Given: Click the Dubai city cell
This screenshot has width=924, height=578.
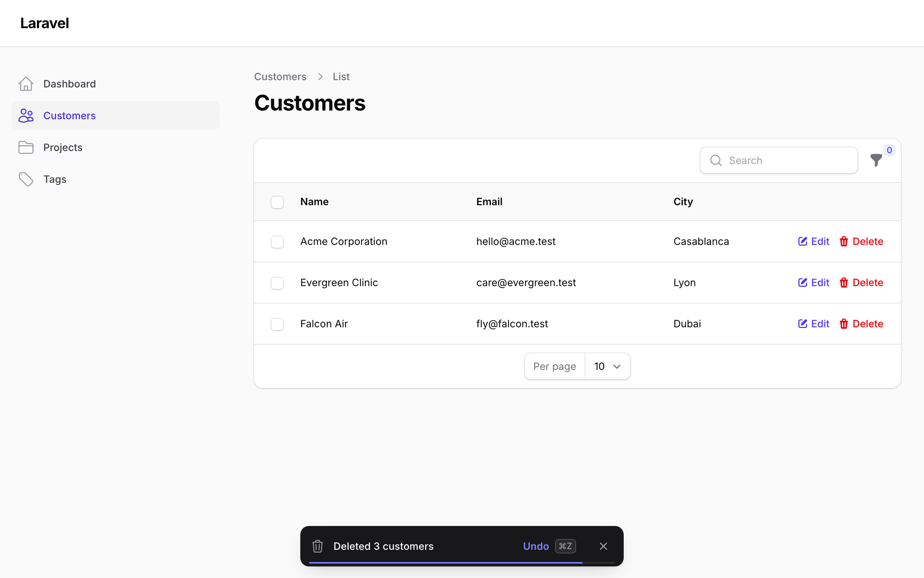Looking at the screenshot, I should [687, 324].
